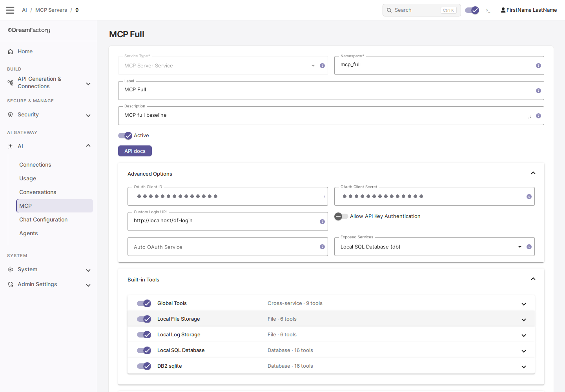Click the API docs button
Image resolution: width=565 pixels, height=392 pixels.
point(135,151)
